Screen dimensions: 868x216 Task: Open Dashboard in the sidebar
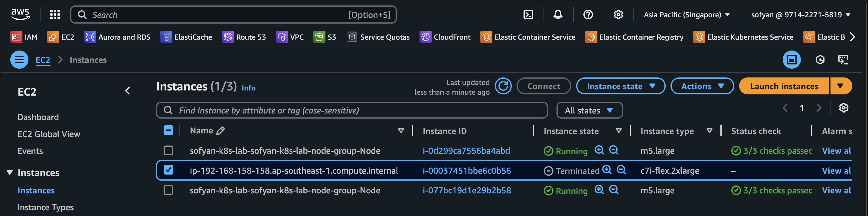(x=38, y=117)
